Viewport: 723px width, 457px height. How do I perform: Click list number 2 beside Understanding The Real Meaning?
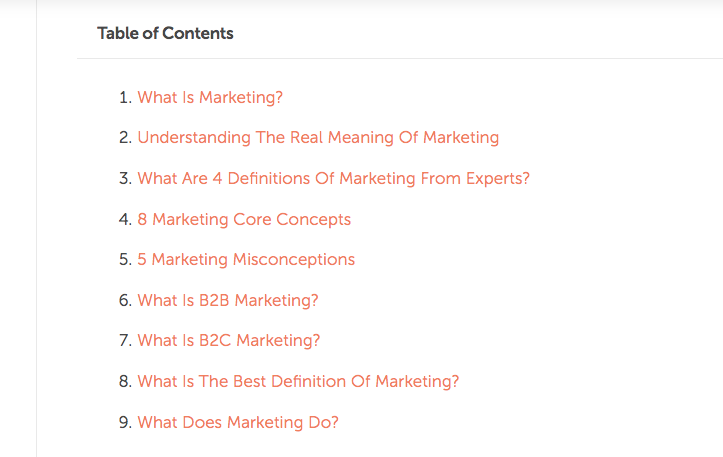tap(125, 138)
